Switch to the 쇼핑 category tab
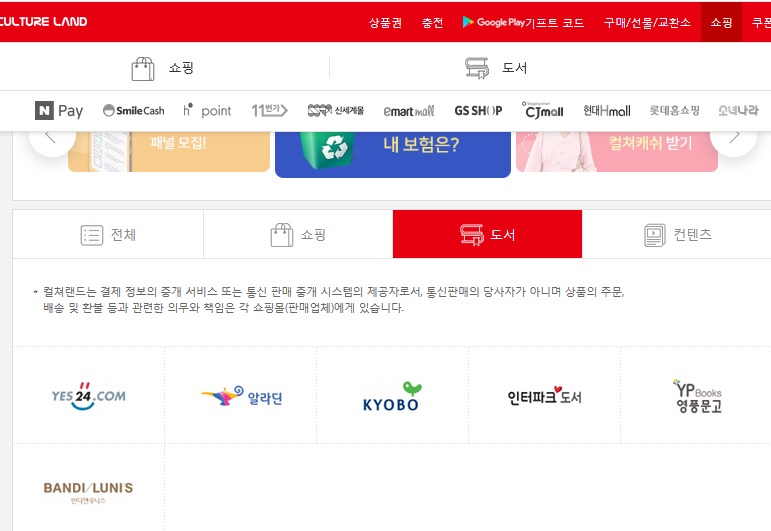771x531 pixels. [298, 234]
